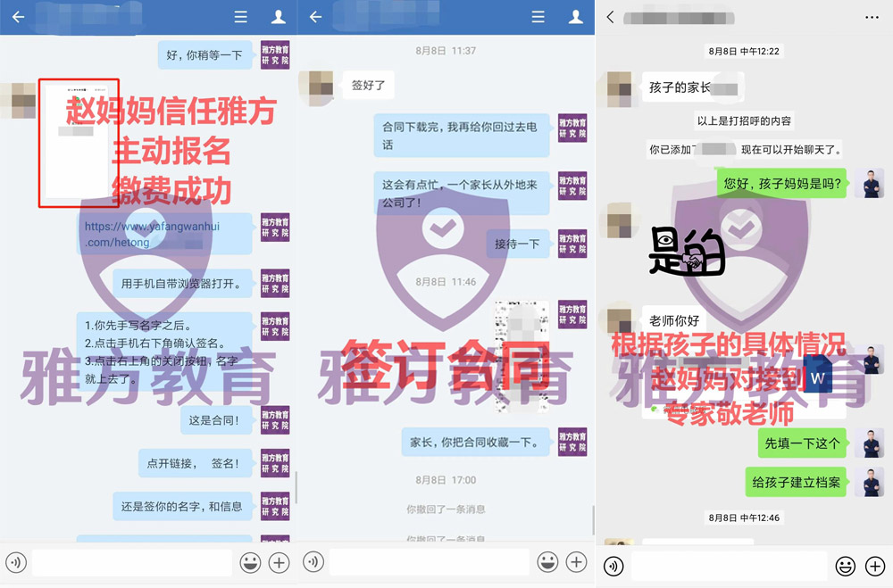This screenshot has height=588, width=893.
Task: Go back from the middle chat window
Action: (315, 17)
